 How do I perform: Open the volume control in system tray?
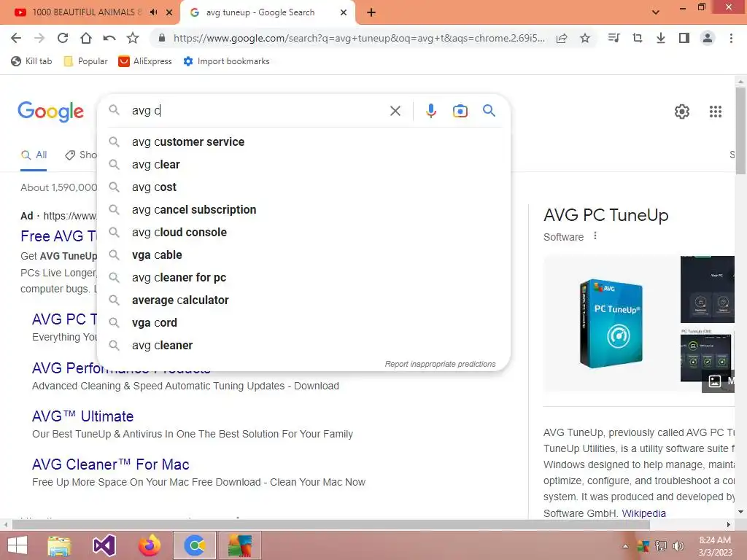tap(678, 546)
